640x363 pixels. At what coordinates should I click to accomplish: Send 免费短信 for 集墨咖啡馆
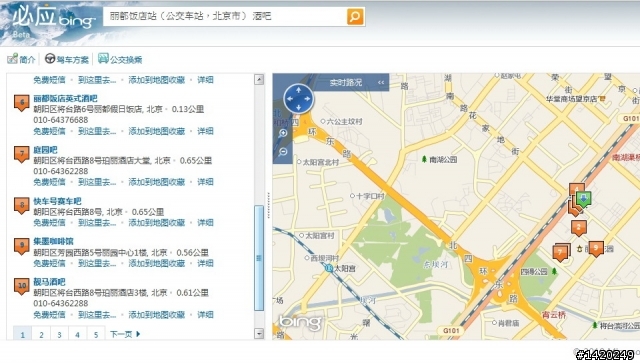(x=49, y=263)
